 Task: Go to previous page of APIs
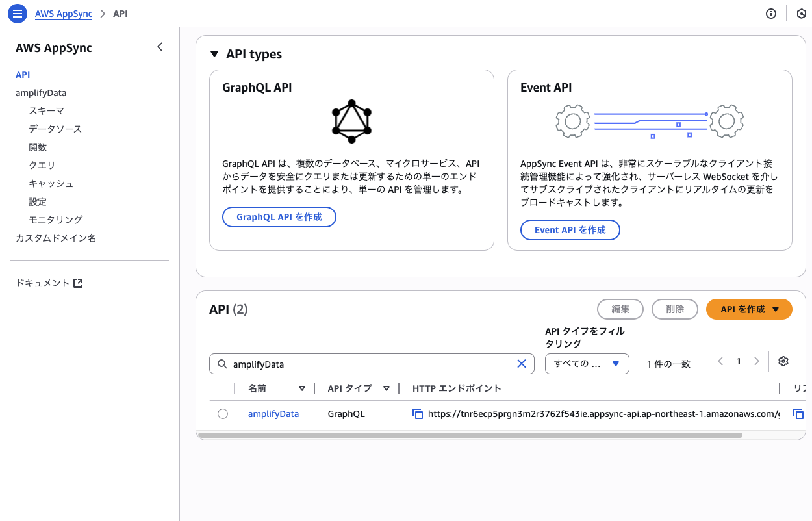720,362
